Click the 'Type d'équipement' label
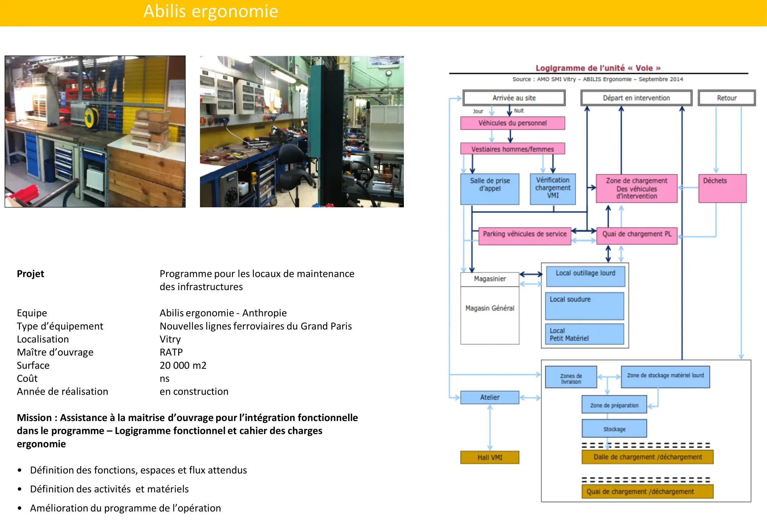 [60, 326]
